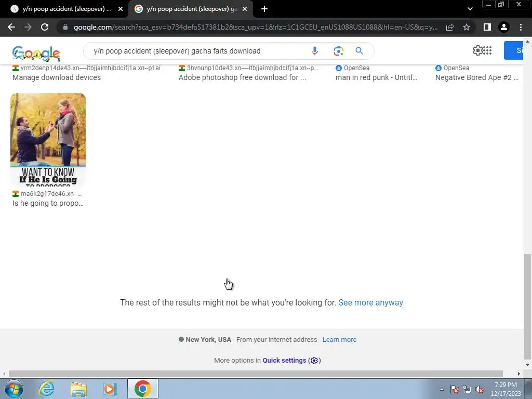The height and width of the screenshot is (399, 532).
Task: Open the tab search dropdown arrow
Action: 470,9
